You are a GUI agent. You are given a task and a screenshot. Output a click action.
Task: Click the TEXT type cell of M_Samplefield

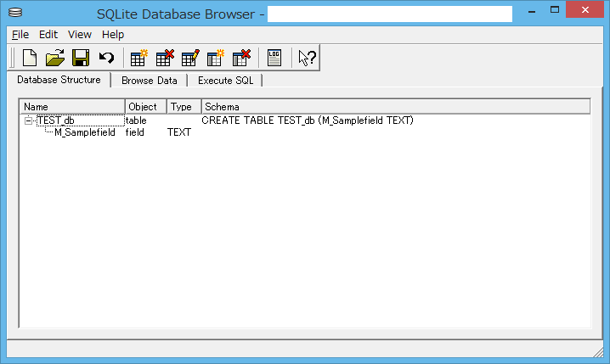179,132
